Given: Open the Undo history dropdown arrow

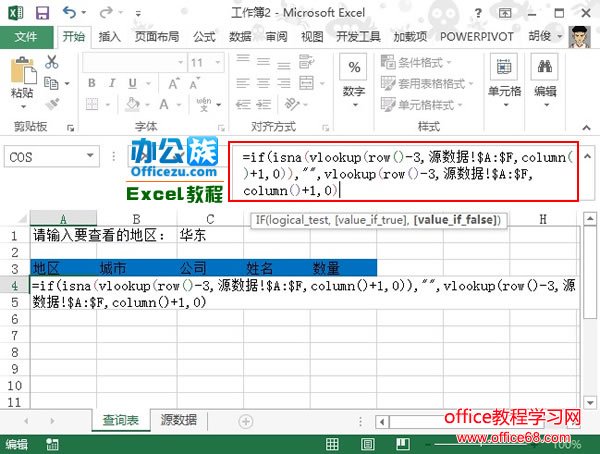Looking at the screenshot, I should click(83, 13).
